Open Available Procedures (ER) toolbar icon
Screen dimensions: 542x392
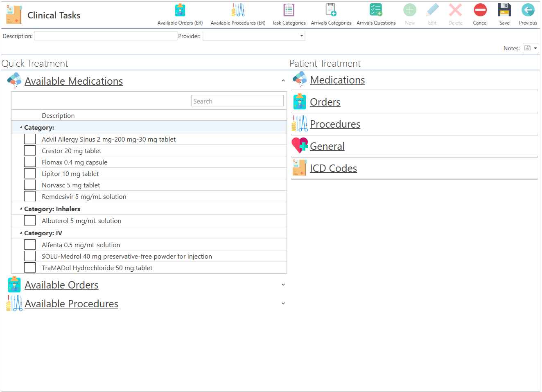(x=238, y=10)
